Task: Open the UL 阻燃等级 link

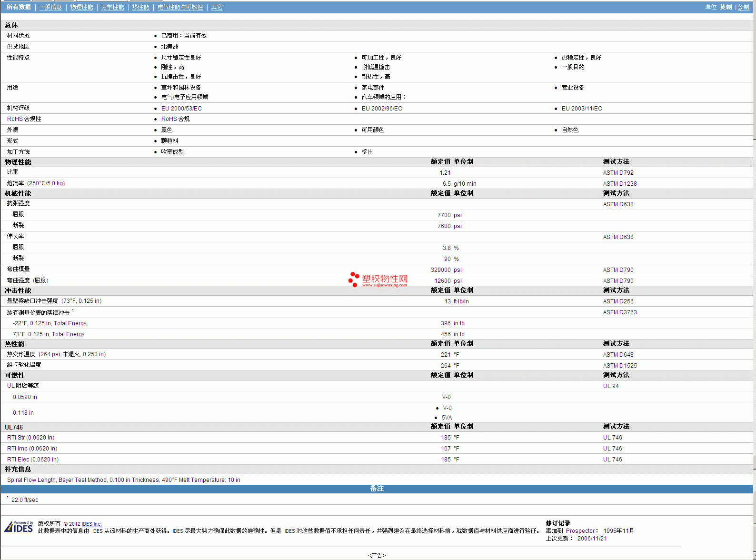Action: click(23, 386)
